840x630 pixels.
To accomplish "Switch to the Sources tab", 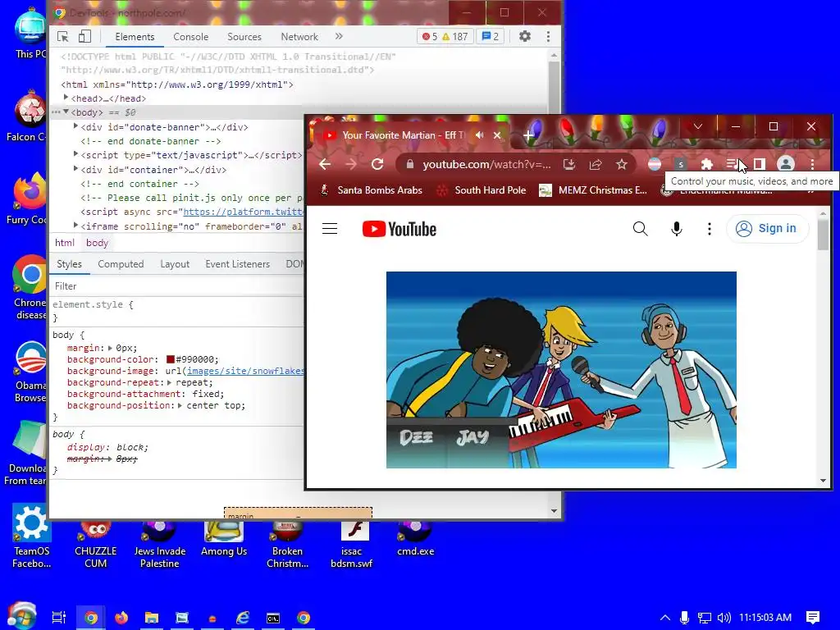I will point(244,36).
